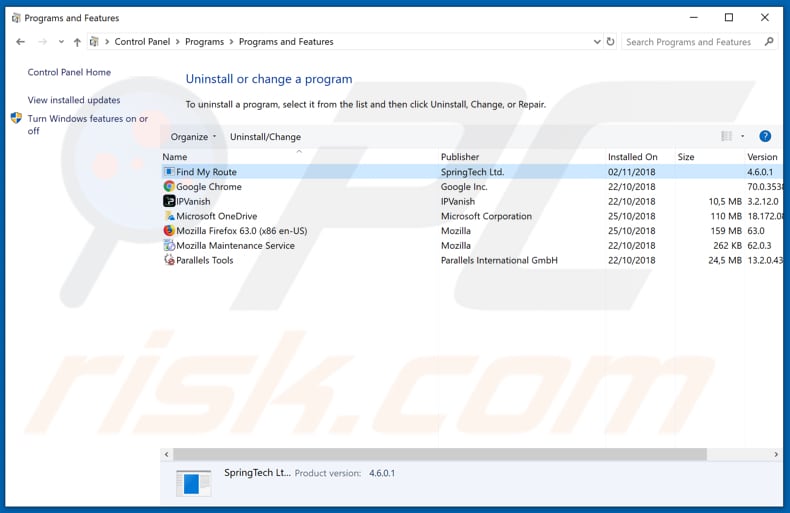Screen dimensions: 790x513
Task: Select Mozilla Maintenance Service entry
Action: point(235,245)
